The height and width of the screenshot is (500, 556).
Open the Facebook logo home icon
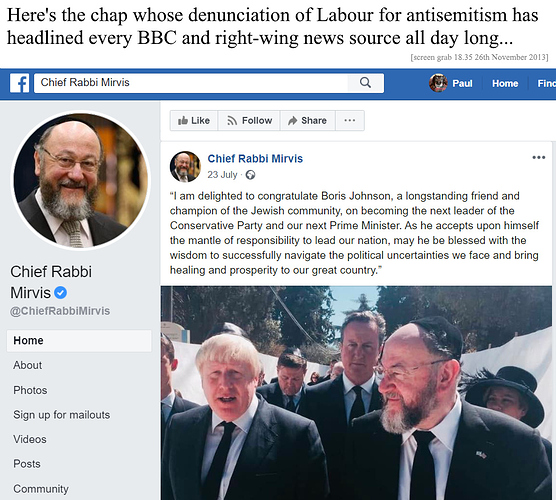click(x=20, y=83)
